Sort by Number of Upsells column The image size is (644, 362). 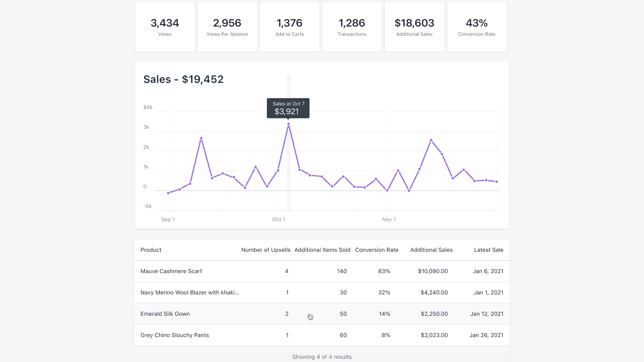pos(266,250)
